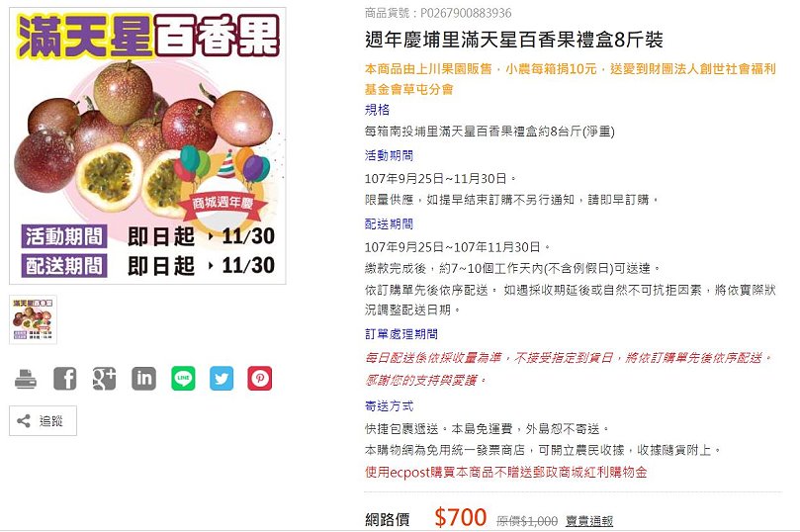Share the product on Facebook
Image resolution: width=800 pixels, height=532 pixels.
tap(65, 379)
